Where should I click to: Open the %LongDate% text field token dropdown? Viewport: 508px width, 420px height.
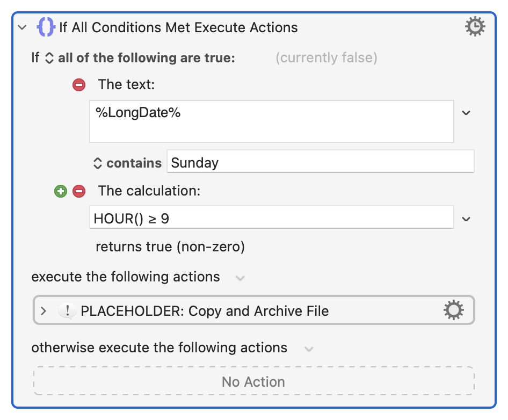[x=466, y=113]
